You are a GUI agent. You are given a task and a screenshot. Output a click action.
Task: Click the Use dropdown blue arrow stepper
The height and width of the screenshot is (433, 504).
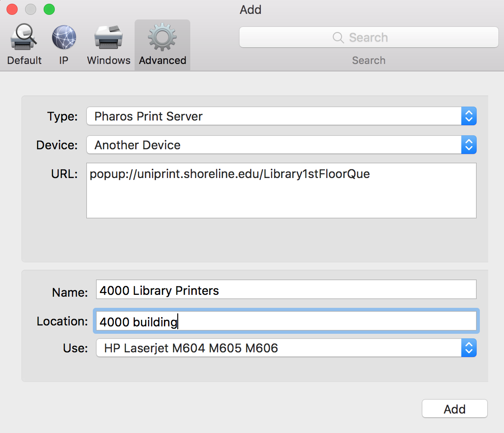[x=469, y=348]
